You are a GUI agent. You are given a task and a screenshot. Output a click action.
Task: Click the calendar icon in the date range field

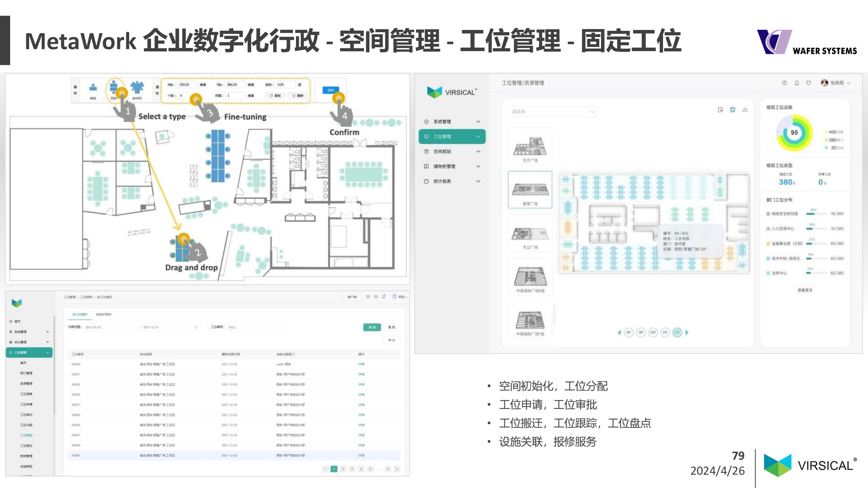196,327
